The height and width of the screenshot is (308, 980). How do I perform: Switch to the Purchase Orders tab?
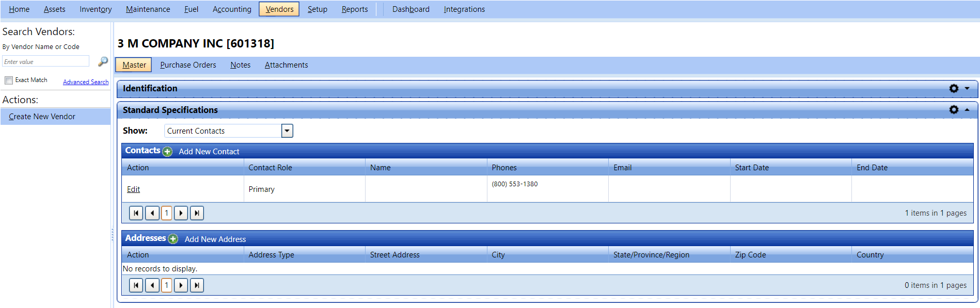click(x=188, y=65)
